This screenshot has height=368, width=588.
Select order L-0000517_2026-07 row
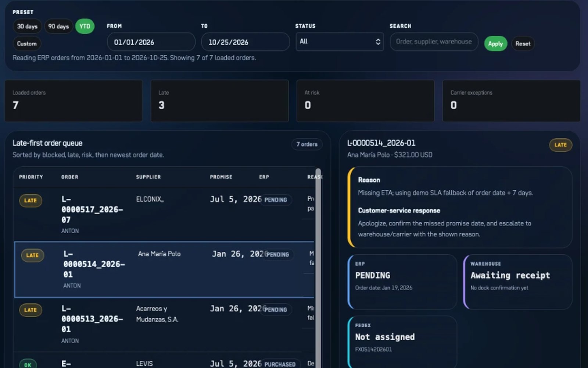pyautogui.click(x=164, y=215)
